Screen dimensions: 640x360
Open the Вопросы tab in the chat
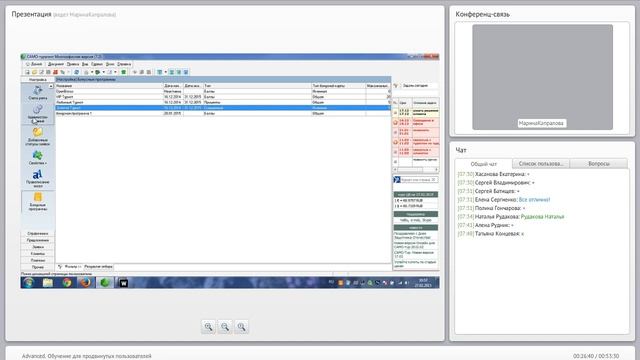[x=599, y=164]
